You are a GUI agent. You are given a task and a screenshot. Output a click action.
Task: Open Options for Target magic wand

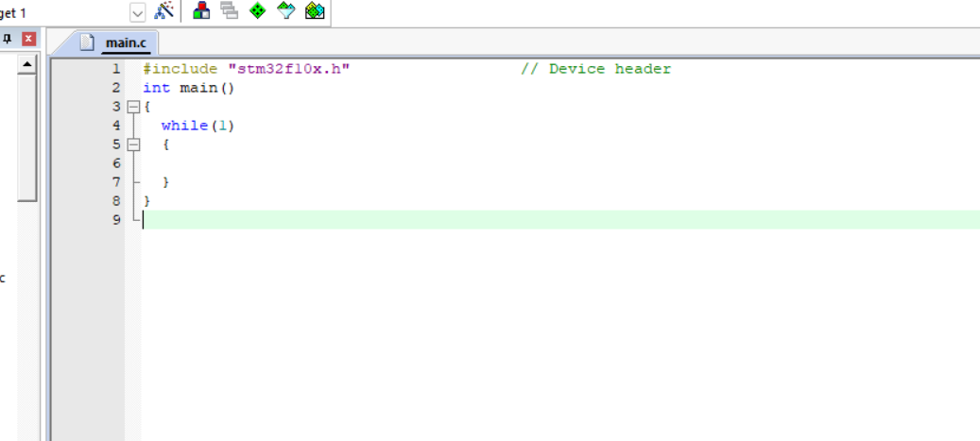click(163, 10)
